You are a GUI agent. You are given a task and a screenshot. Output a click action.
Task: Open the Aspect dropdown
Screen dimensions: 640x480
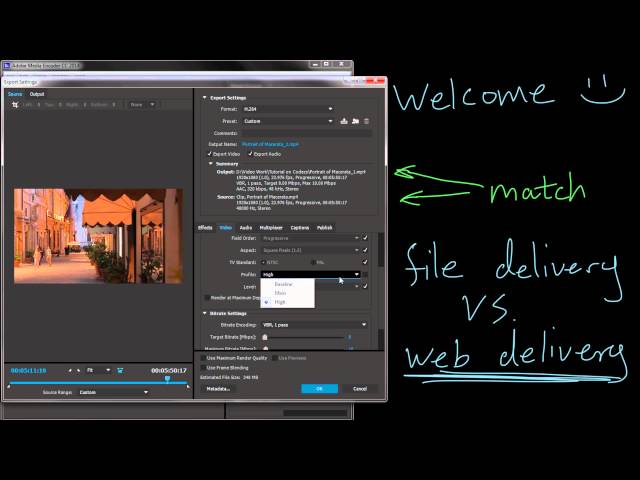point(310,250)
